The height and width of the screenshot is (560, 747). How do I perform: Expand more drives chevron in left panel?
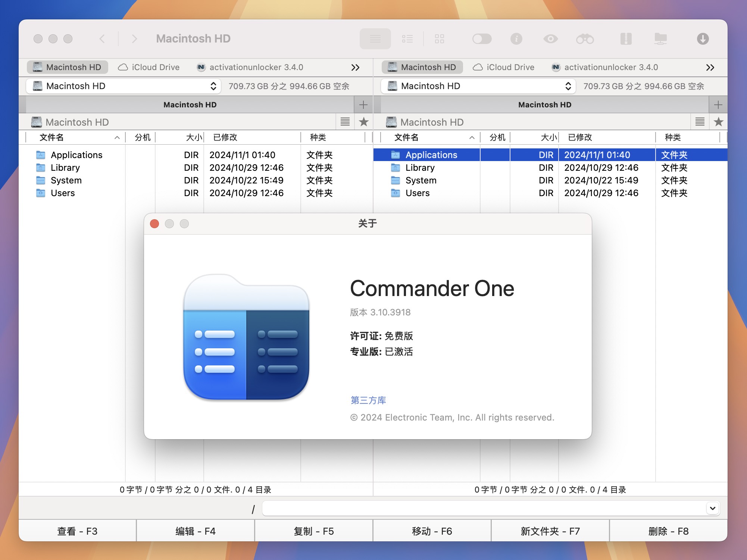[355, 67]
